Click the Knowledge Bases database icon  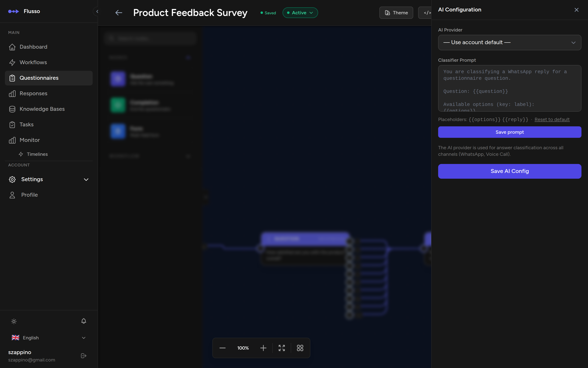(12, 109)
